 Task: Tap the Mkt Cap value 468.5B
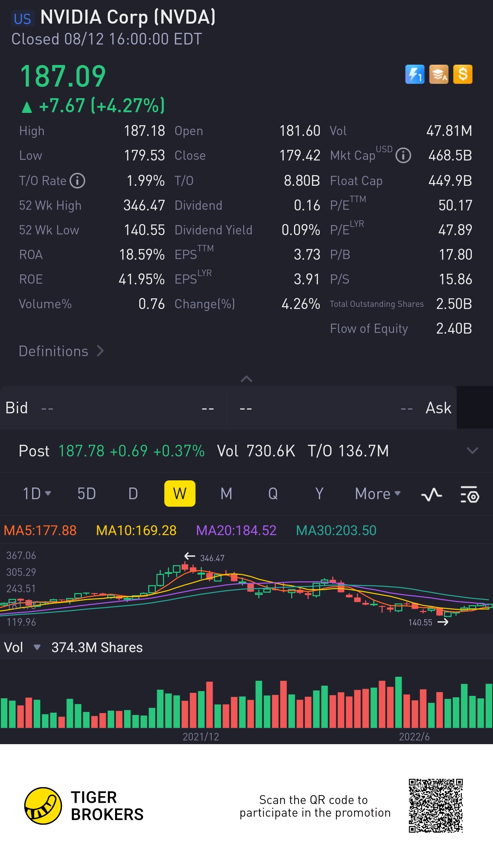coord(450,156)
